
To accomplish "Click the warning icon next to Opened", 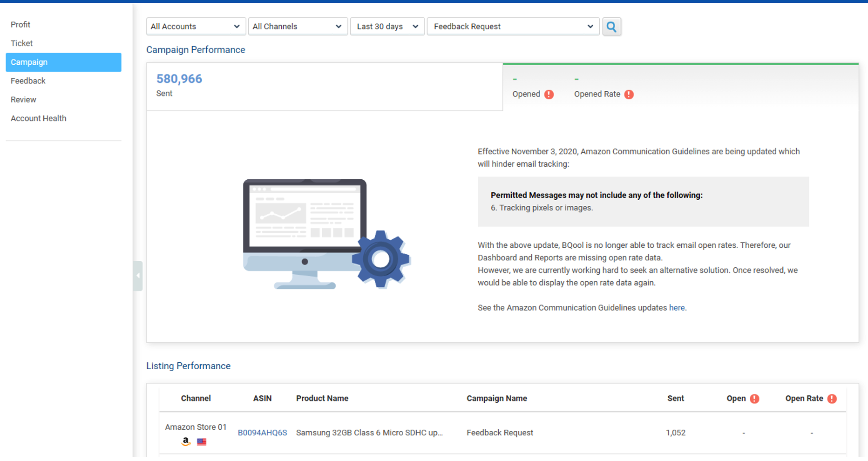I will [549, 95].
